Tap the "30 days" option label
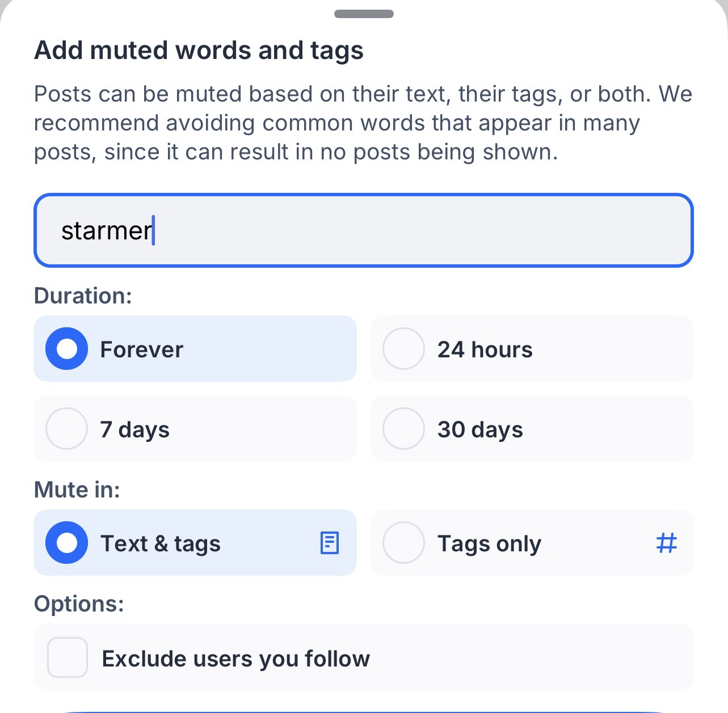Viewport: 728px width, 713px height. 480,429
